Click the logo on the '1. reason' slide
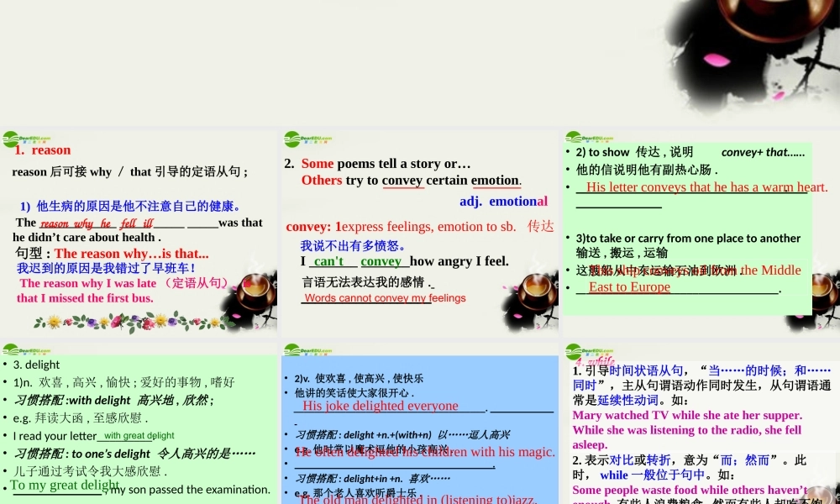Image resolution: width=840 pixels, height=504 pixels. coord(26,139)
